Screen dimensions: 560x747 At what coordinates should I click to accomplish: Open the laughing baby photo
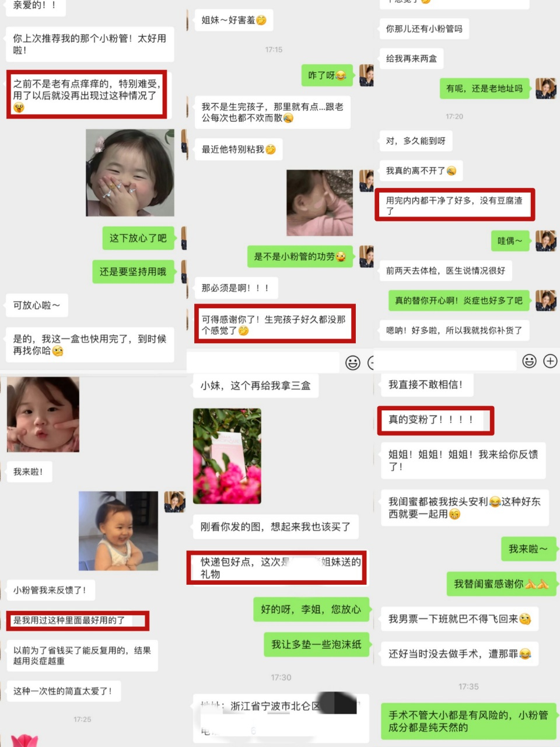pos(118,530)
